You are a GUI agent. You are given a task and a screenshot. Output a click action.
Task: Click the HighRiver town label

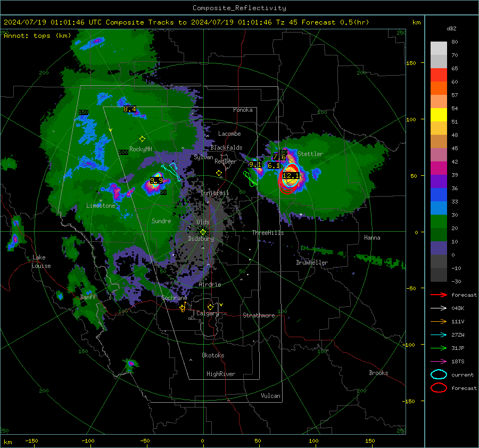point(221,374)
